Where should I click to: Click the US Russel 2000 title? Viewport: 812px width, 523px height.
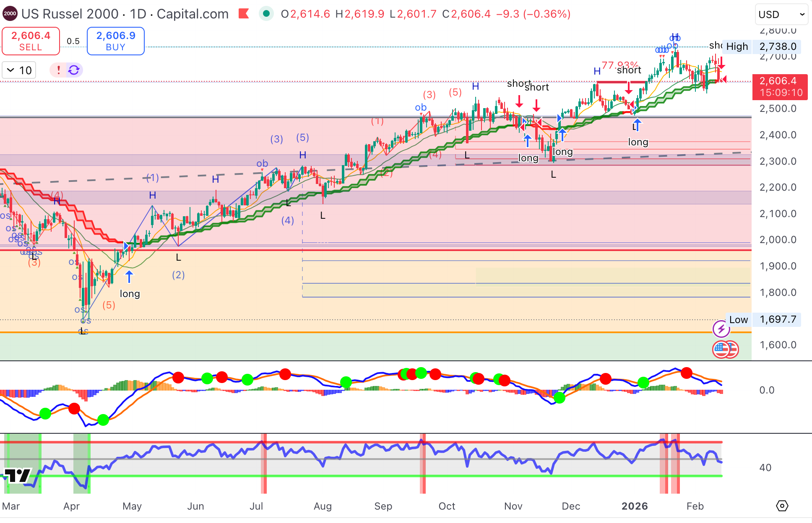tap(70, 14)
